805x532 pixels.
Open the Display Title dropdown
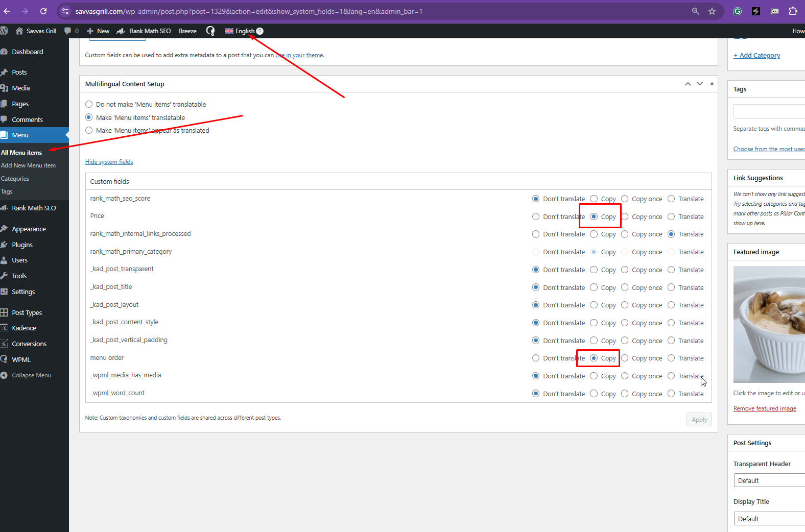769,519
